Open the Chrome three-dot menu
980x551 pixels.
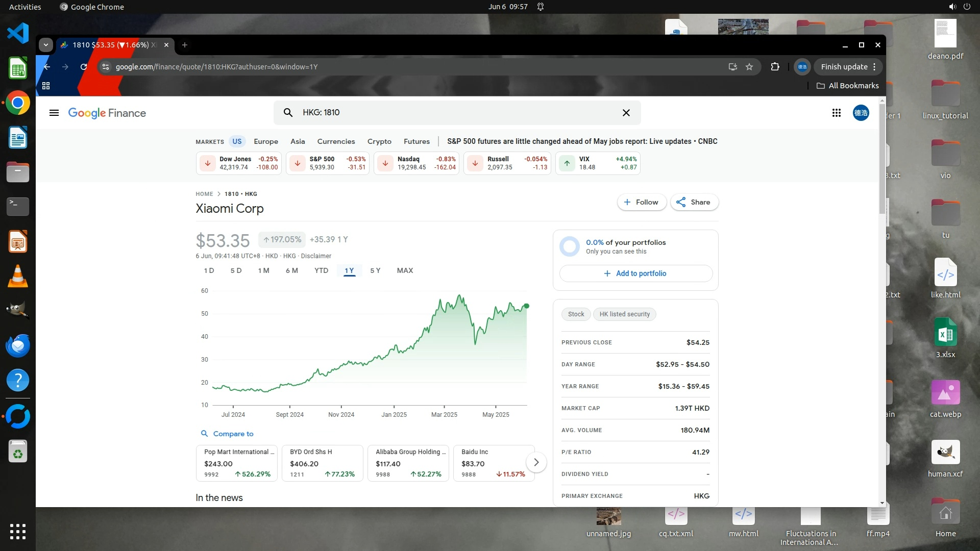pos(874,67)
